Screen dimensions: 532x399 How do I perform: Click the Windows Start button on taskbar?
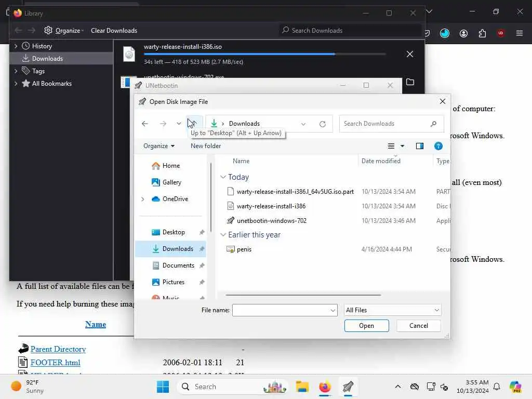point(163,387)
